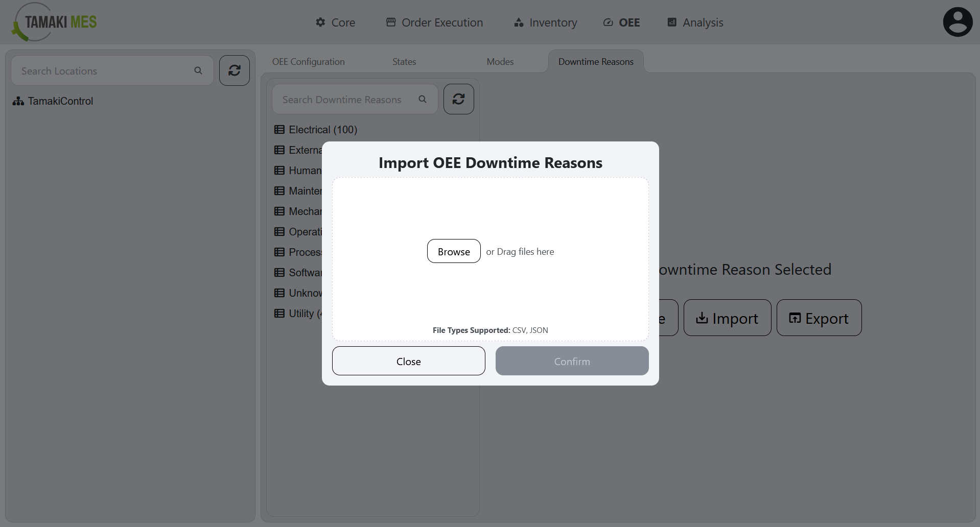Open the user profile avatar icon
The width and height of the screenshot is (980, 527).
coord(957,21)
